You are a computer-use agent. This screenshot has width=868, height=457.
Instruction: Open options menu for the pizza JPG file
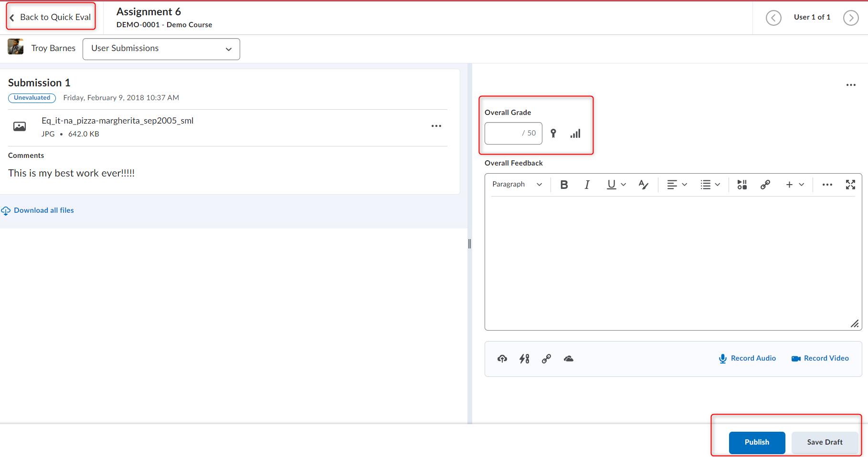(x=436, y=126)
